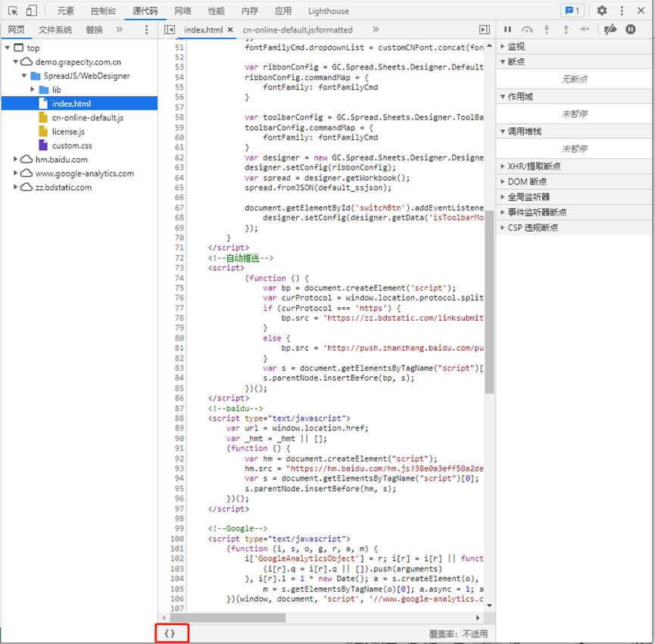This screenshot has height=644, width=655.
Task: Click the pretty-print {} icon
Action: point(170,633)
